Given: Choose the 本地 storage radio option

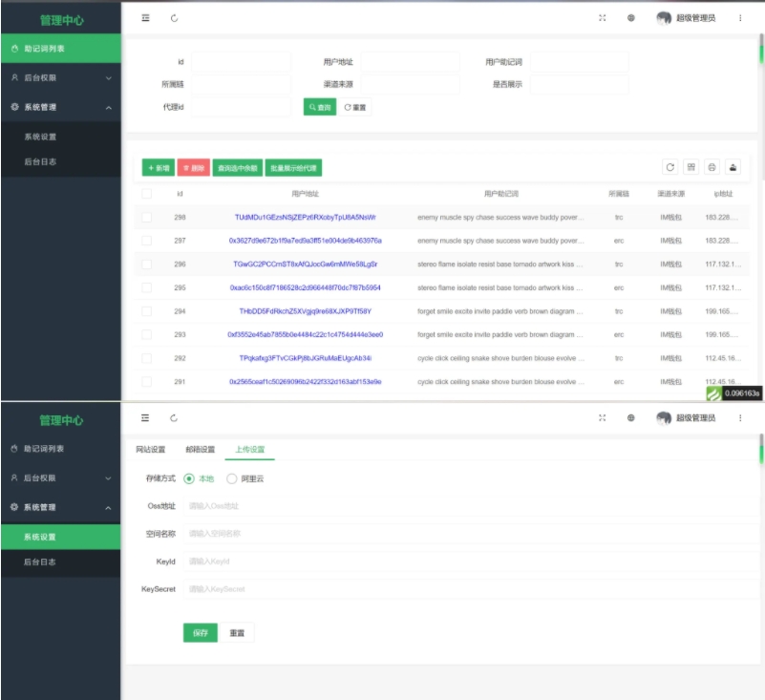Looking at the screenshot, I should point(189,478).
